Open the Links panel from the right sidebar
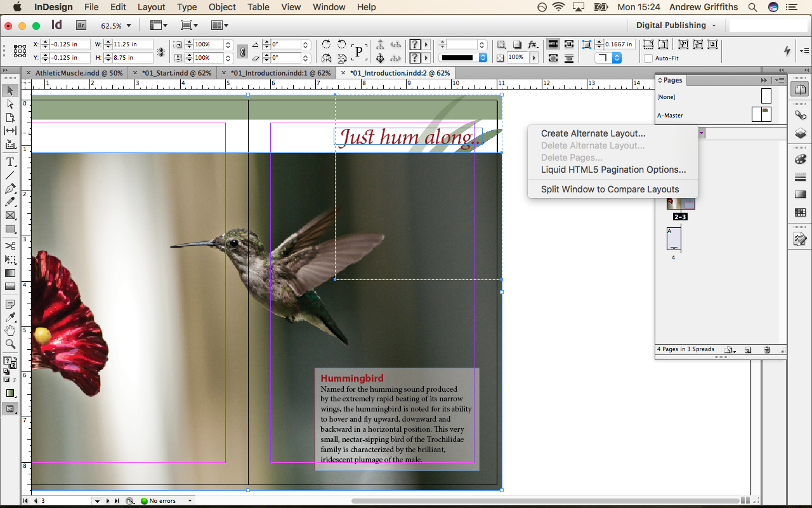Viewport: 812px width, 508px height. click(801, 116)
